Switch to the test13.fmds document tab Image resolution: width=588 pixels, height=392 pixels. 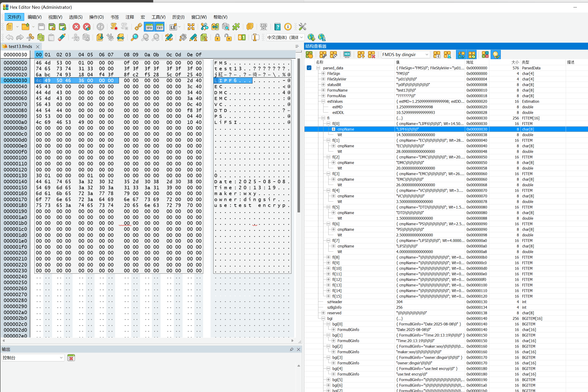(20, 46)
